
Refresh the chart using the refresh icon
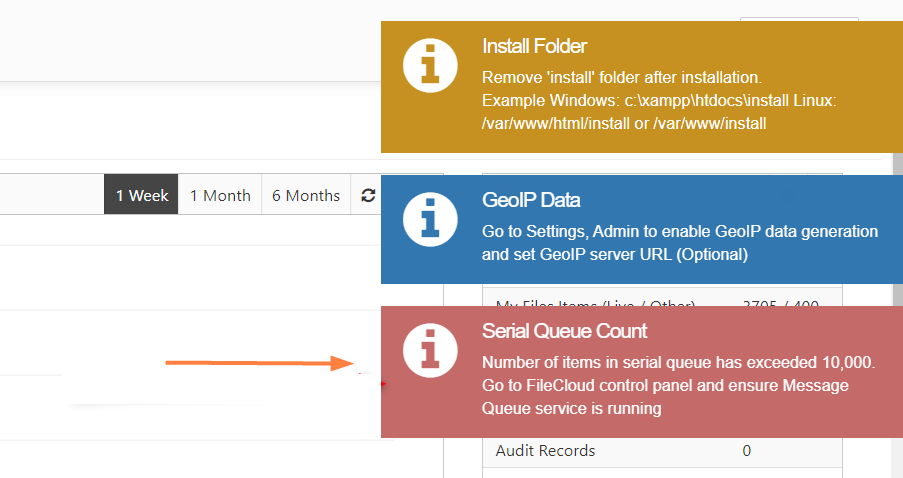[367, 195]
